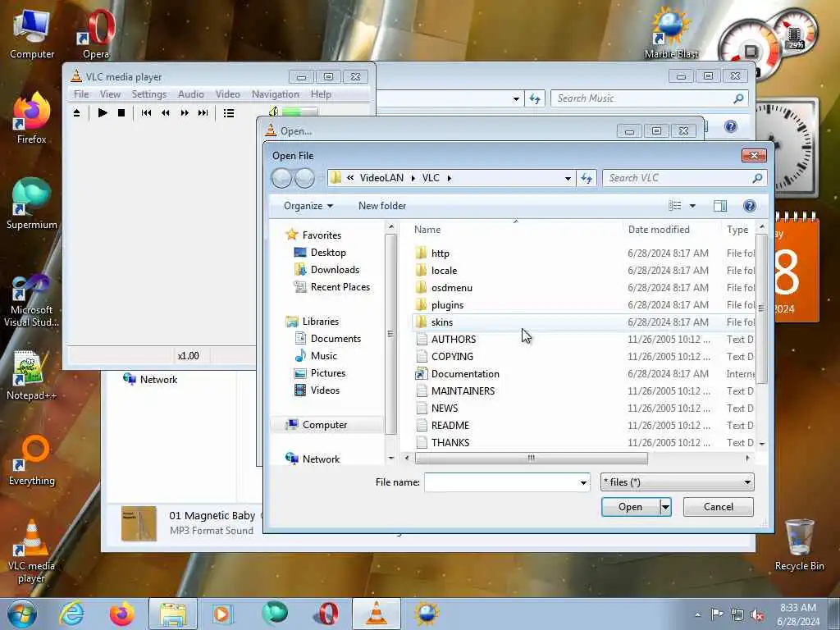840x630 pixels.
Task: Open the VLC Audio menu
Action: [190, 94]
